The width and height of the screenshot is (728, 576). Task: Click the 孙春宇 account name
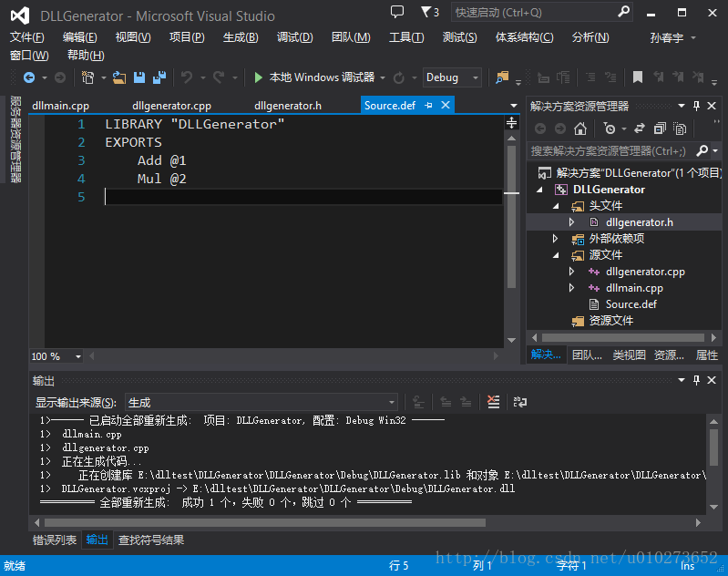click(x=667, y=37)
